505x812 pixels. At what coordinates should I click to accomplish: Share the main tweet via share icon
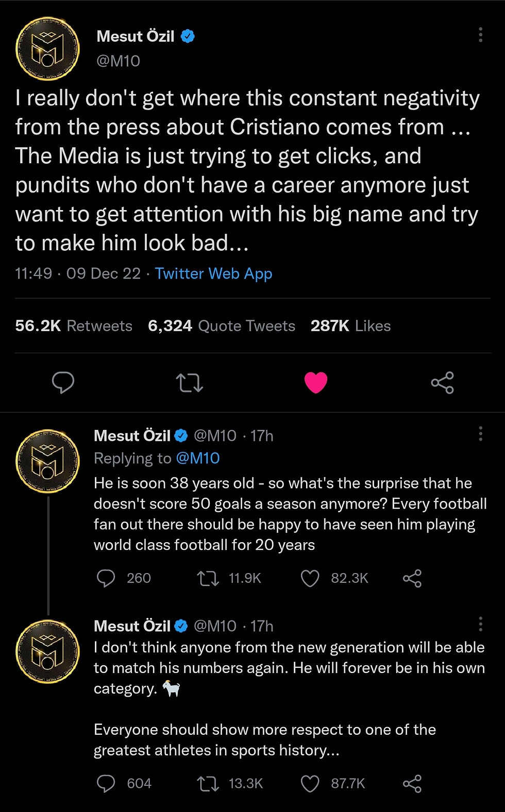[442, 383]
